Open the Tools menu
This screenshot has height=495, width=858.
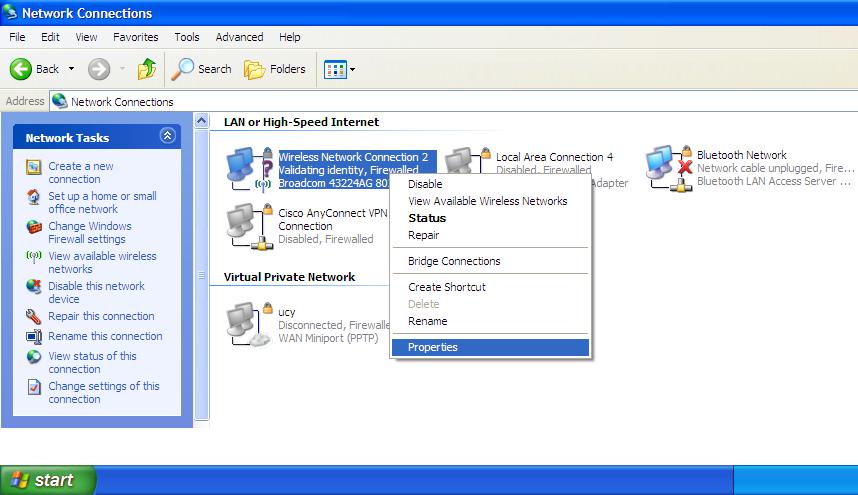187,37
